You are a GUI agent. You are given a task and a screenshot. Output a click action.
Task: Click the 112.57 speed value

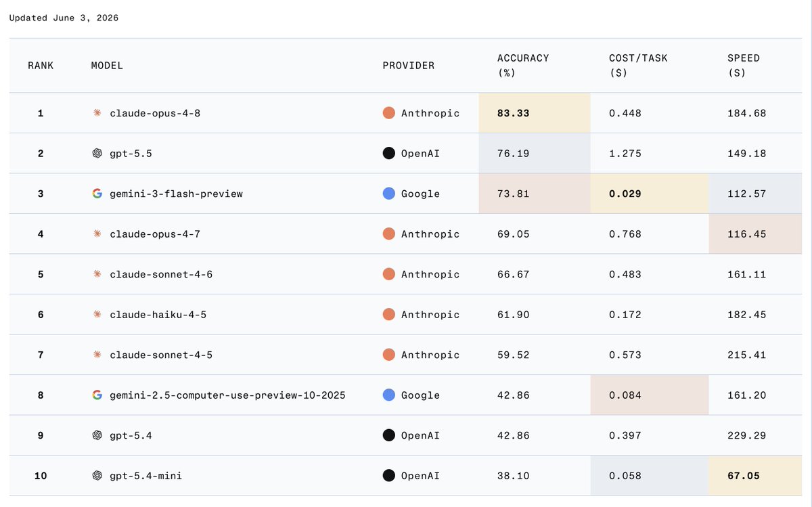click(747, 194)
